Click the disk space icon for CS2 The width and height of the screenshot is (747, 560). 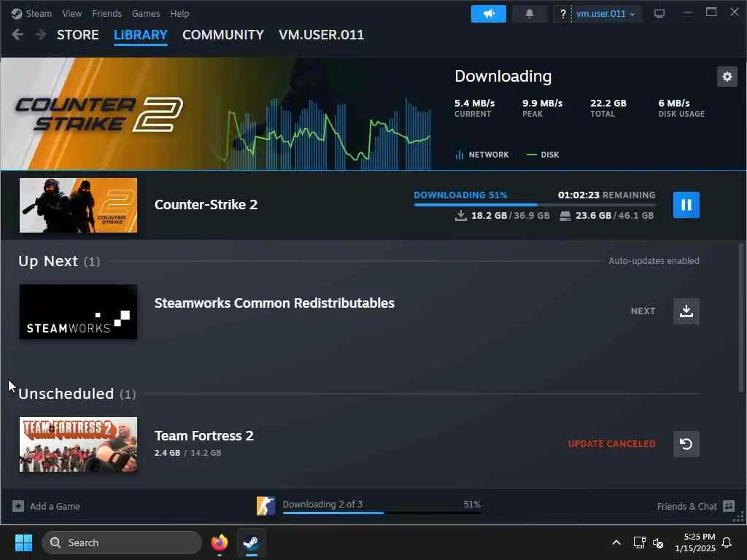565,216
